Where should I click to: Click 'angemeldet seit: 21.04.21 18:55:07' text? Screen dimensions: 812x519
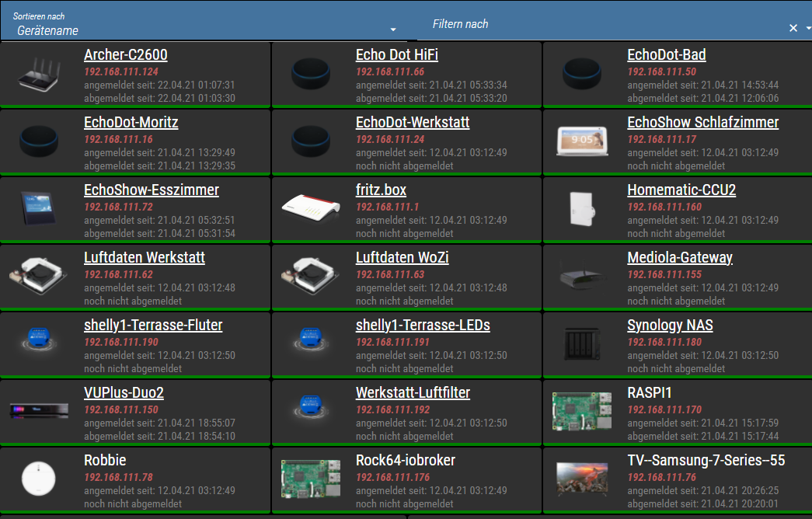(x=159, y=423)
